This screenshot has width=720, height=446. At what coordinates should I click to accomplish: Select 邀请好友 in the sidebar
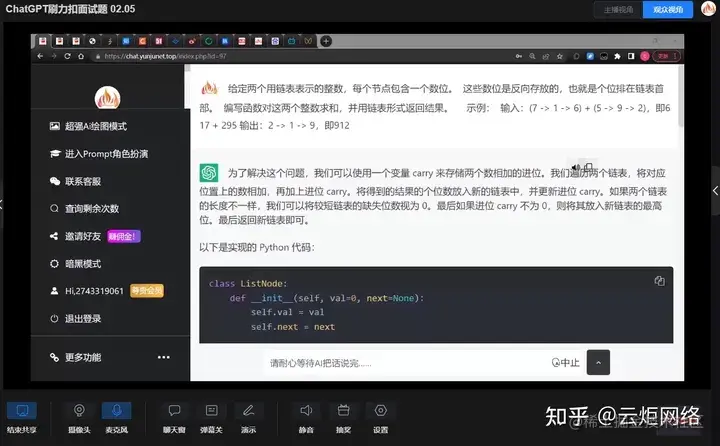(75, 236)
